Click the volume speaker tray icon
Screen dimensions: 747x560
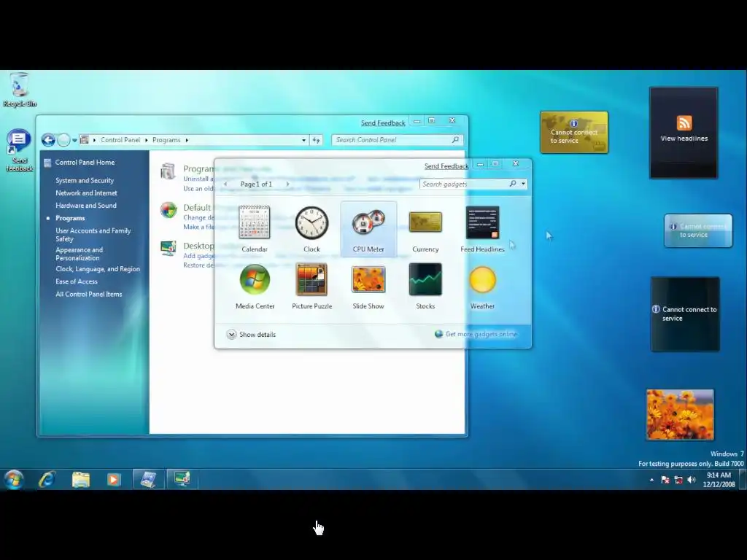tap(692, 480)
